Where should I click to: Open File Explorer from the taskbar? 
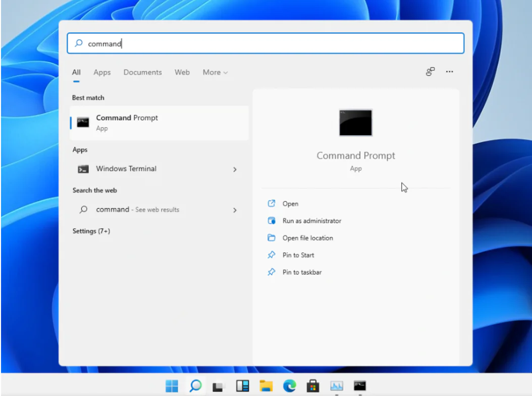point(265,385)
